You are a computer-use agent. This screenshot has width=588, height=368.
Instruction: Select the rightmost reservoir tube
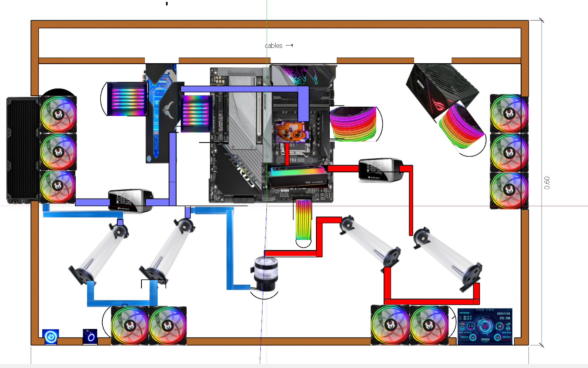click(448, 259)
